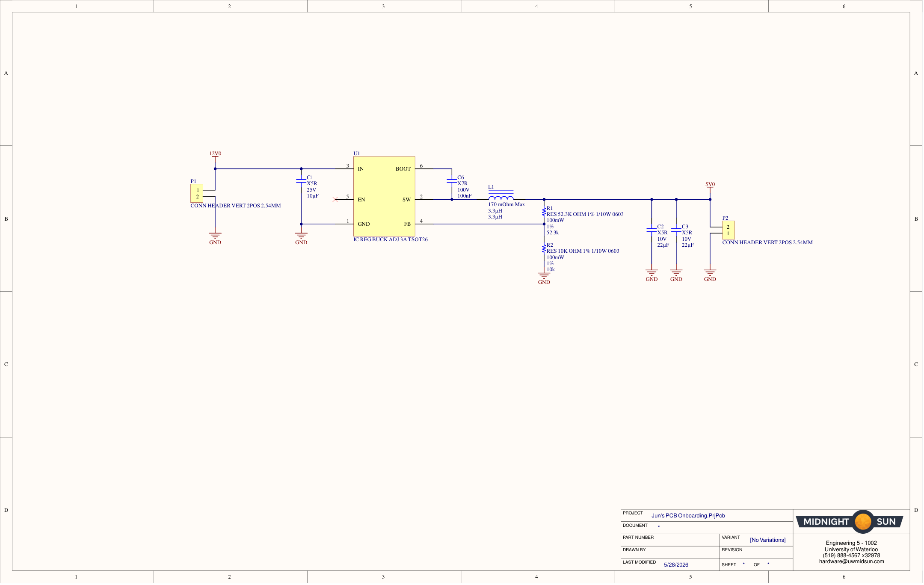This screenshot has width=924, height=585.
Task: Select pin number 4 at FB
Action: point(421,221)
